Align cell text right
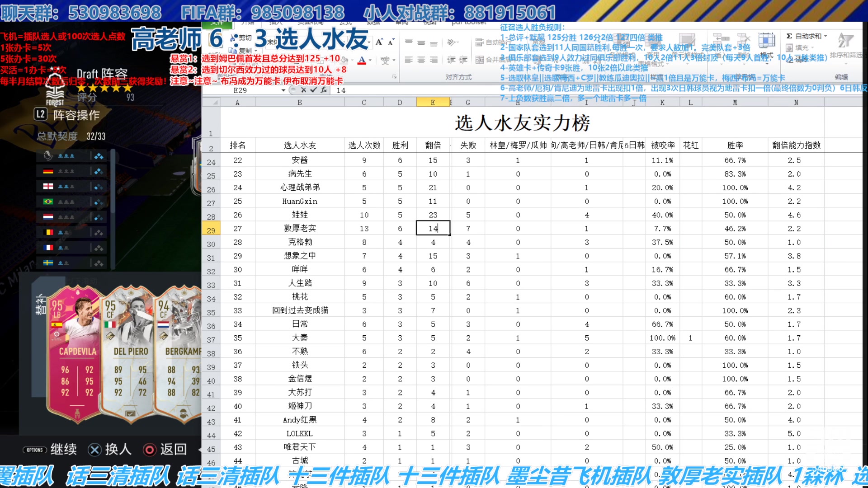868x488 pixels. pyautogui.click(x=434, y=60)
